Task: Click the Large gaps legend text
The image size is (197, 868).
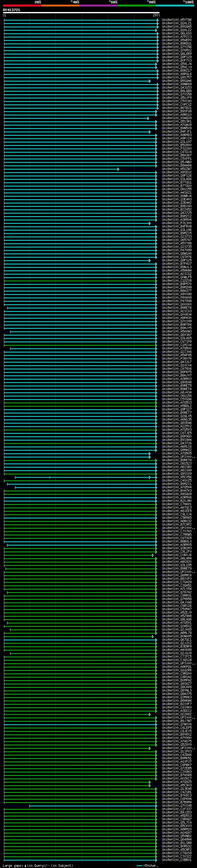Action: (38, 866)
